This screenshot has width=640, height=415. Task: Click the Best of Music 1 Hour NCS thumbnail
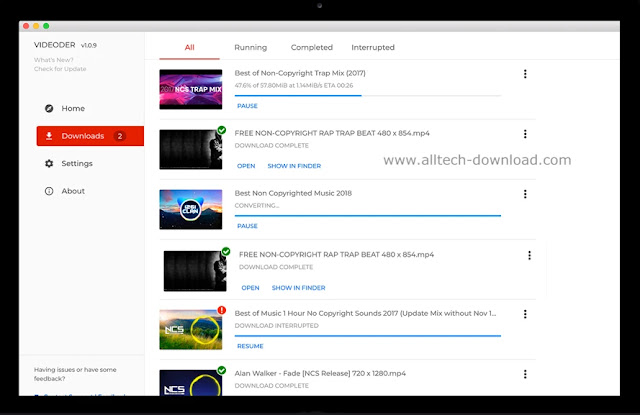pyautogui.click(x=191, y=329)
